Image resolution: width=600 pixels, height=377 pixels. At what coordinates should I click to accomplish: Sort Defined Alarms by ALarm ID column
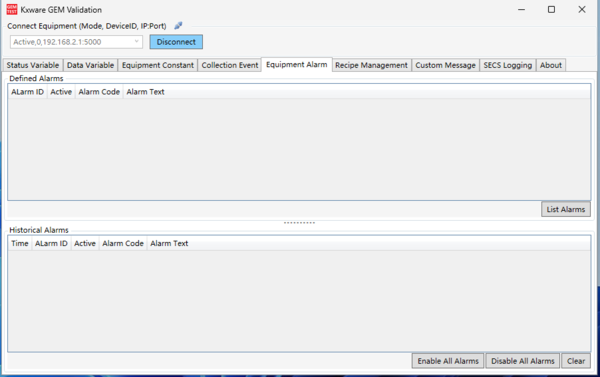pyautogui.click(x=28, y=92)
